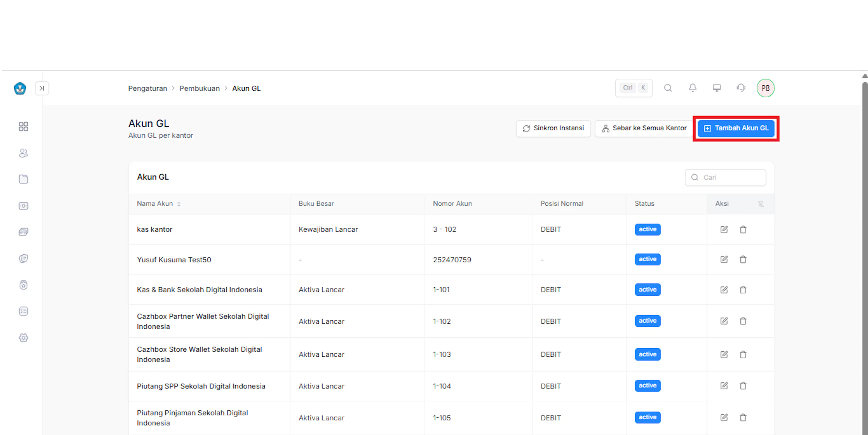The height and width of the screenshot is (435, 868).
Task: Delete Kas & Bank Sekolah Digital Indonesia
Action: [743, 290]
